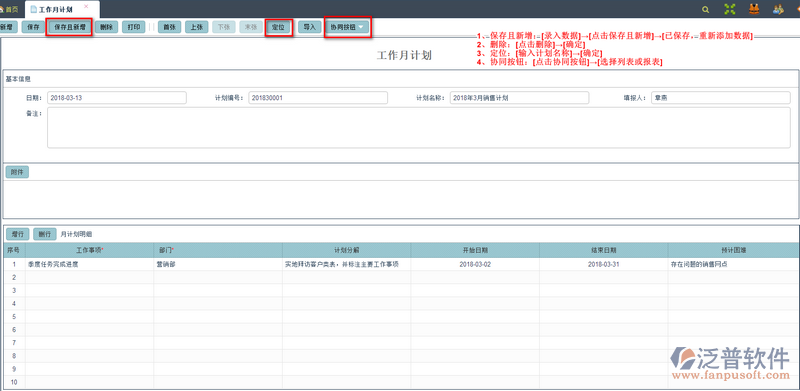Click the 打印 print button
Screen dimensions: 800x391
tap(134, 27)
